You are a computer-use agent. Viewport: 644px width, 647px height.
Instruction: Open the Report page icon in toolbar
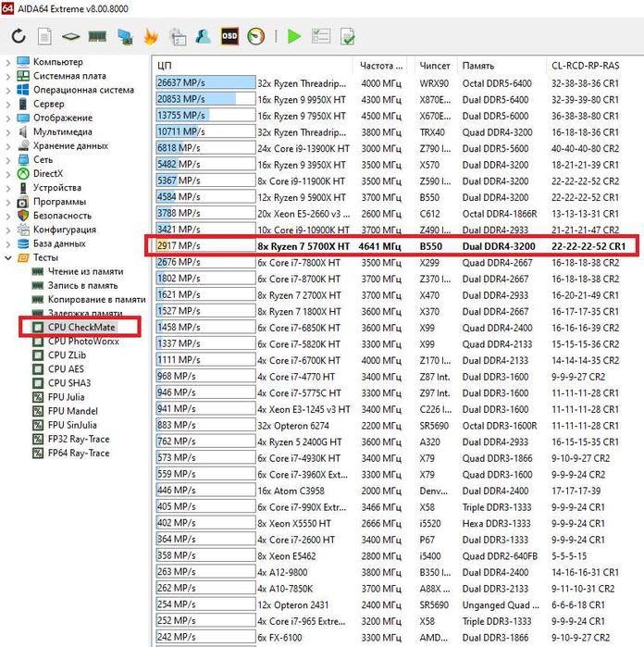pyautogui.click(x=44, y=36)
